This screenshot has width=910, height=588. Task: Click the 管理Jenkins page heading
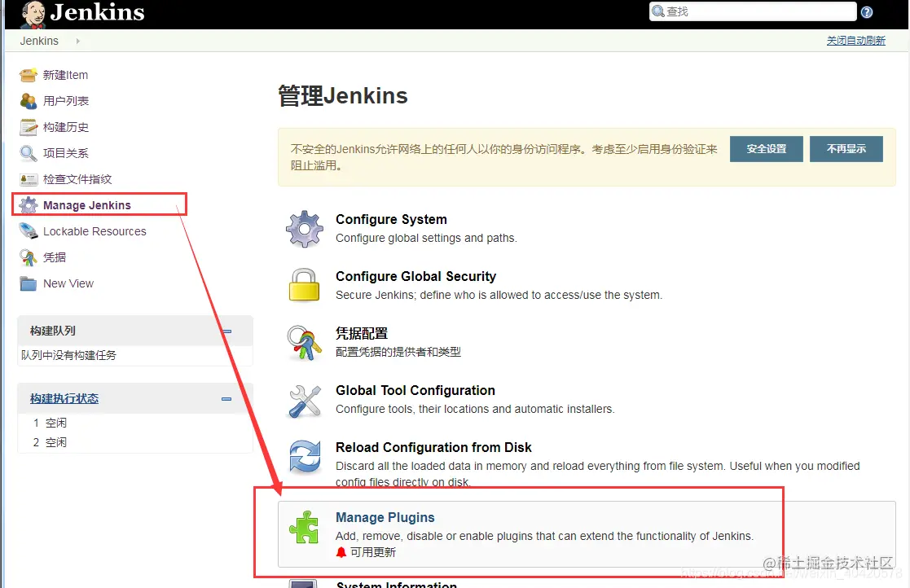[342, 95]
